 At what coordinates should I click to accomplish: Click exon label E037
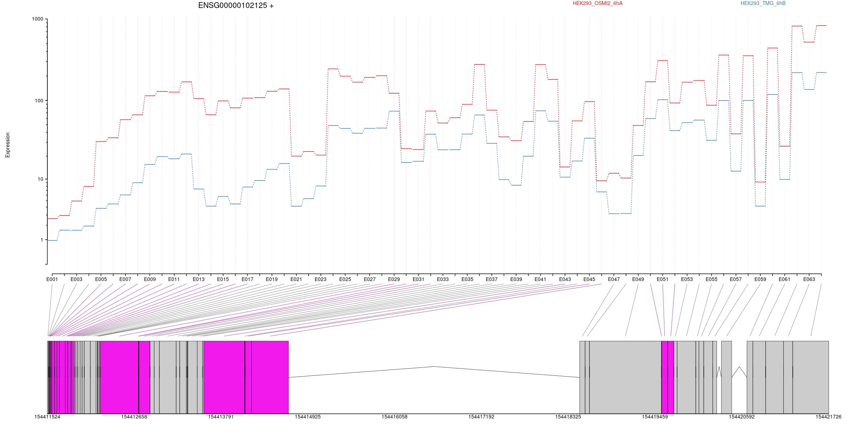tap(492, 279)
